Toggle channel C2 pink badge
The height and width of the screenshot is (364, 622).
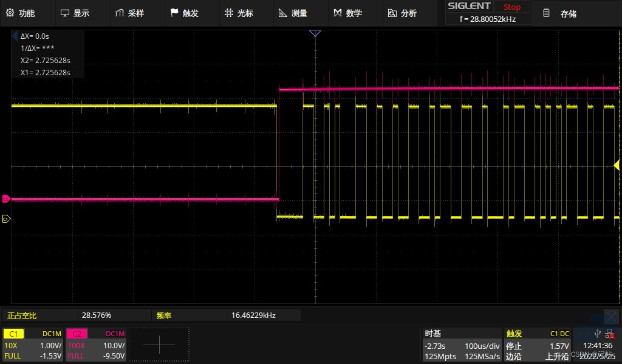click(77, 334)
